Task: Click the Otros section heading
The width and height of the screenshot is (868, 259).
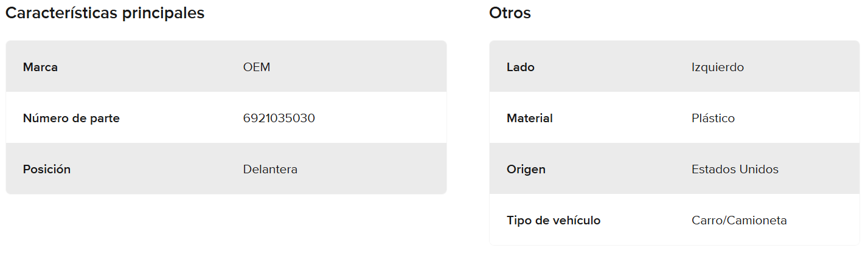Action: [510, 13]
